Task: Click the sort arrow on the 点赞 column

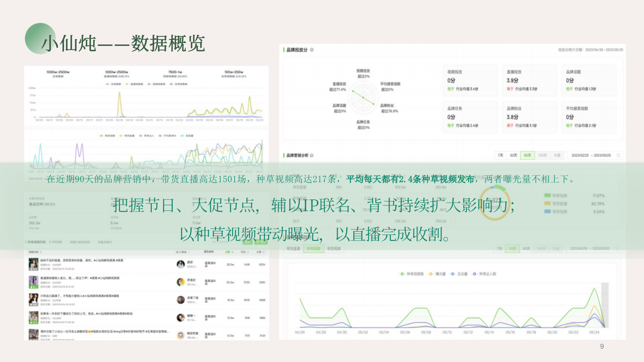Action: pyautogui.click(x=233, y=251)
